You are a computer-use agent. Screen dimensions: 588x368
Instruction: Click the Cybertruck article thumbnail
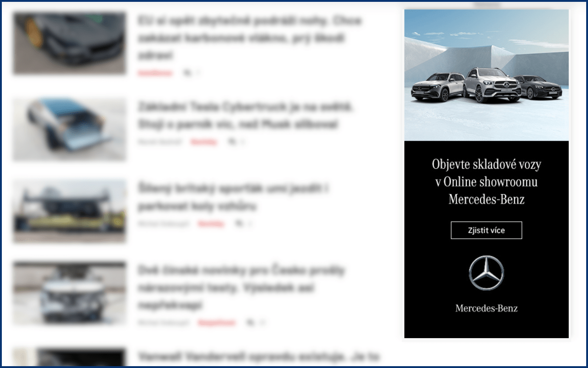(x=69, y=129)
